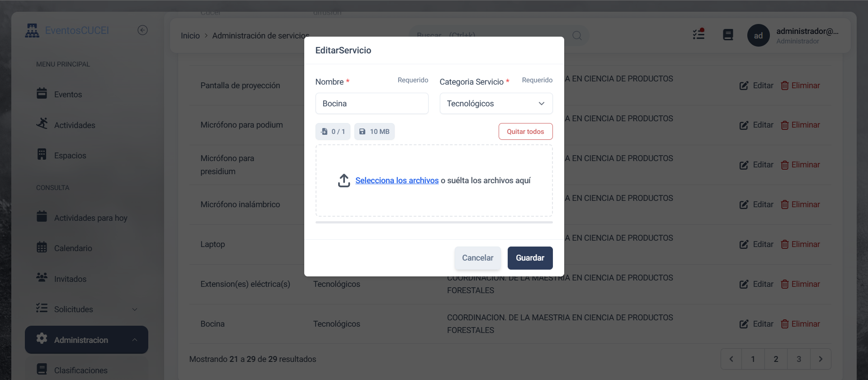Open Espacios using its building icon
Viewport: 868px width, 380px height.
(42, 154)
